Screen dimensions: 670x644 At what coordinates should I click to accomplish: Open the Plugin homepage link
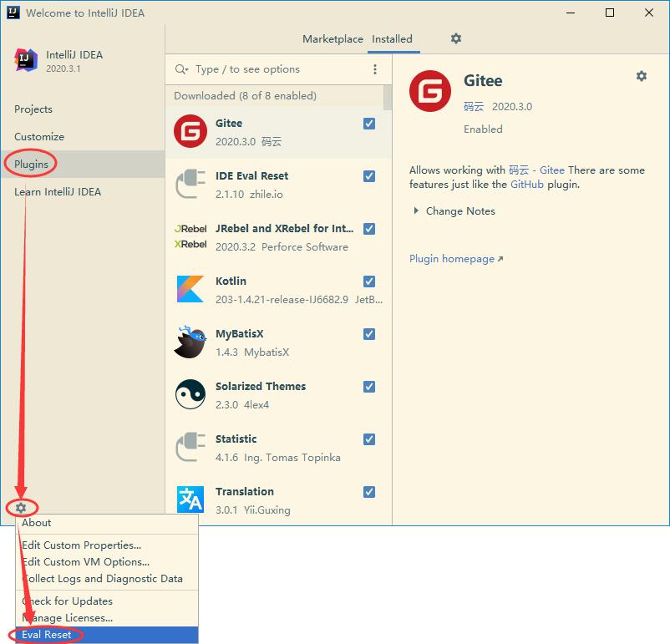coord(456,259)
